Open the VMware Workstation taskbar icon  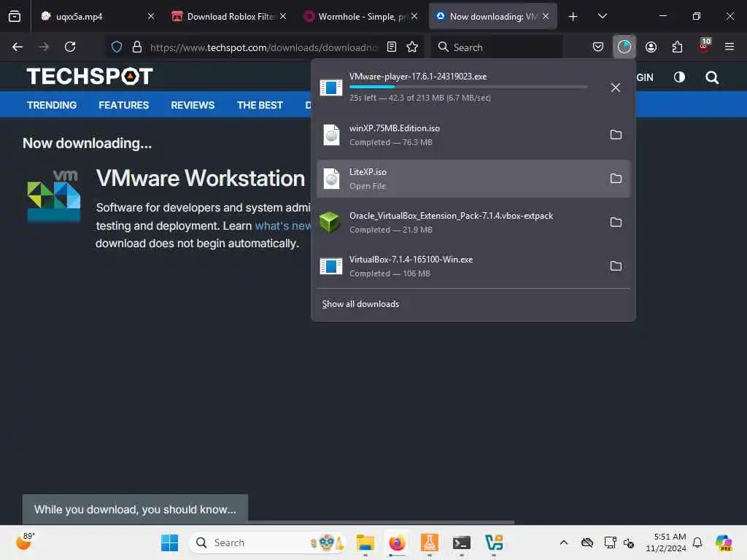pos(494,542)
